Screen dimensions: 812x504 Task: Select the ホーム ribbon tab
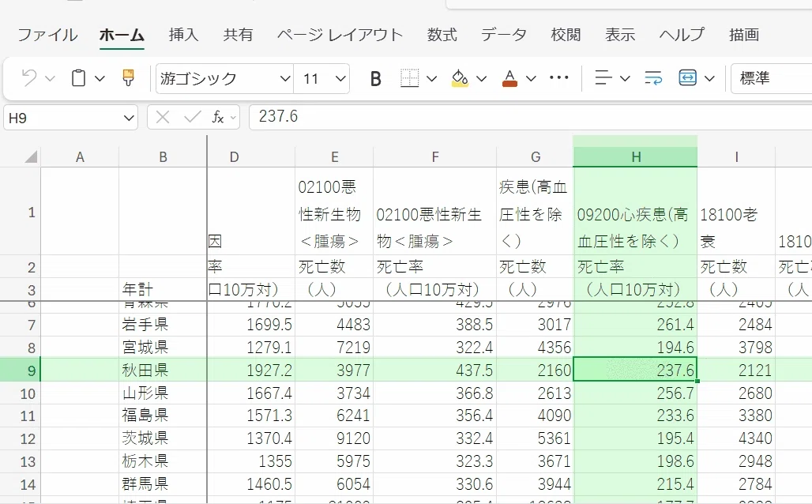[x=122, y=35]
